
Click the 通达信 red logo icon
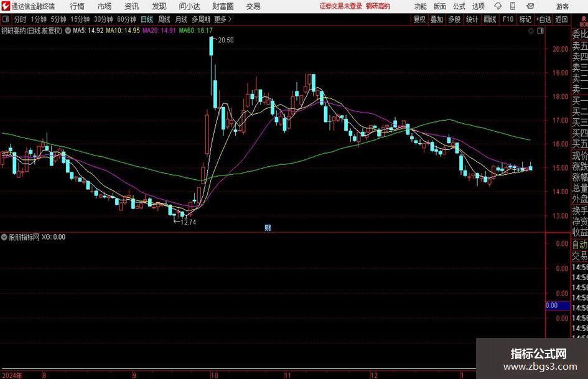click(x=6, y=6)
